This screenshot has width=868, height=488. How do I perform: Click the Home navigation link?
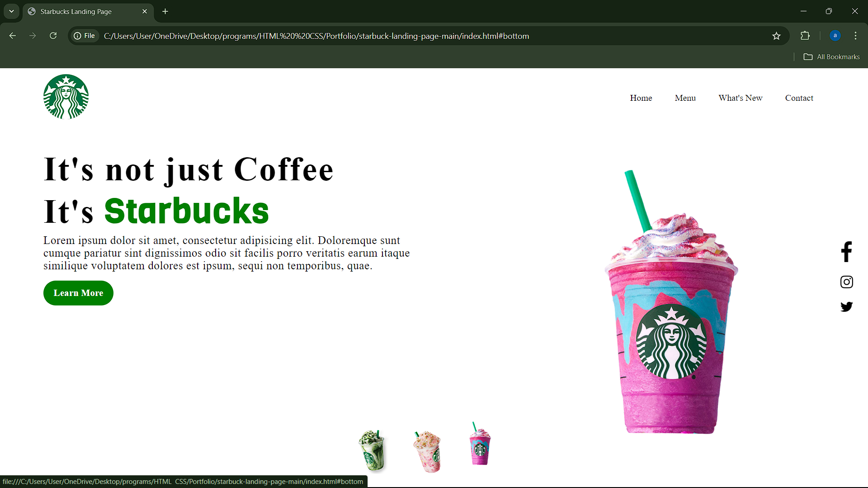pyautogui.click(x=641, y=98)
